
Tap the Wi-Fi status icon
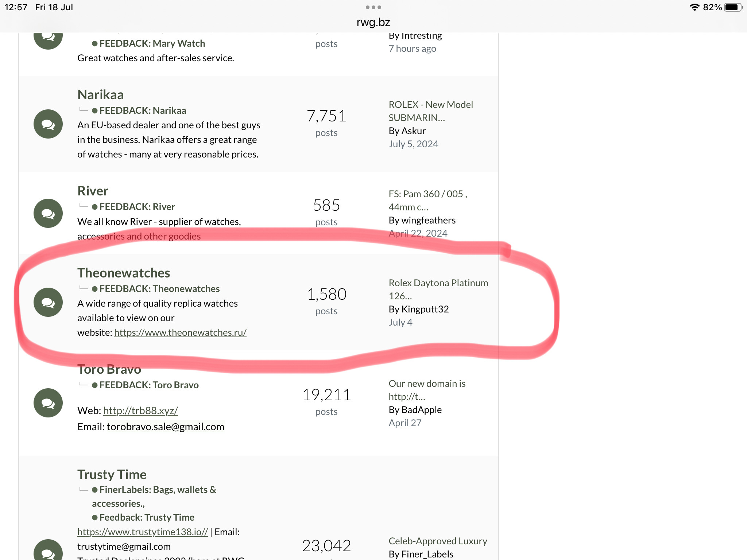(694, 7)
